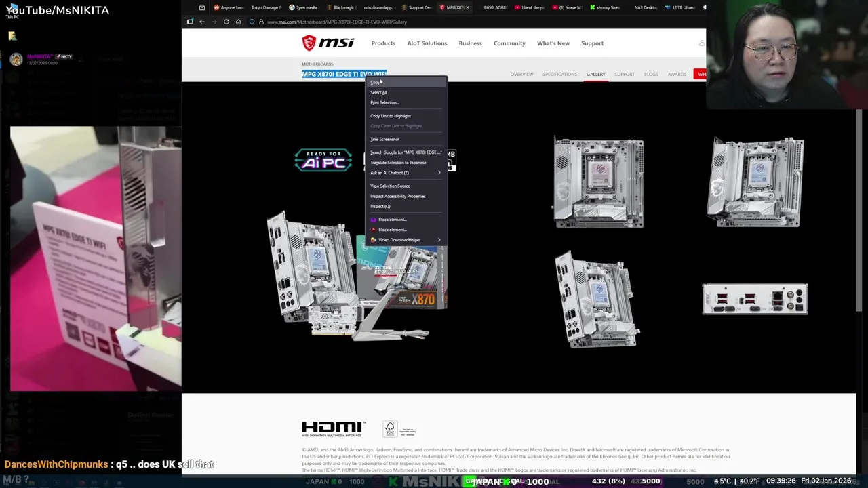Click the user account icon in MSI header

click(x=701, y=43)
